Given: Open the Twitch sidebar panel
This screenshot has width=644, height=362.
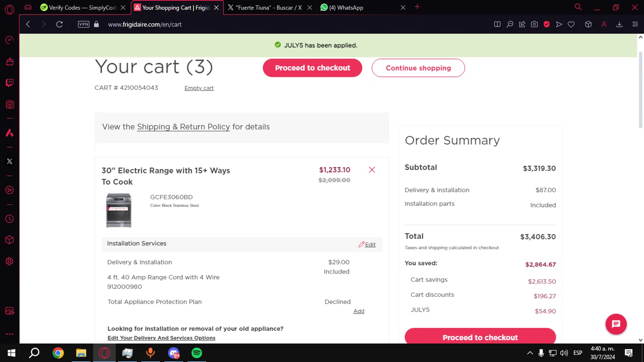Looking at the screenshot, I should click(9, 83).
